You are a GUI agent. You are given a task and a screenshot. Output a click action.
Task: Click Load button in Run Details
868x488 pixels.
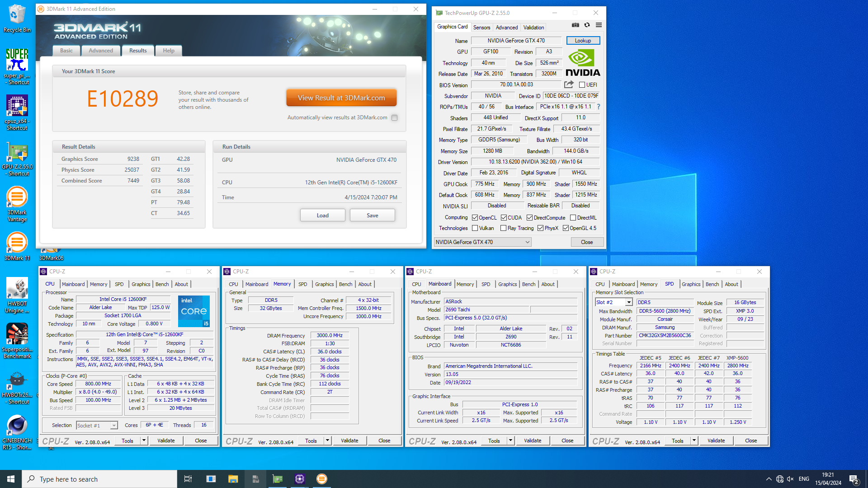pyautogui.click(x=323, y=216)
